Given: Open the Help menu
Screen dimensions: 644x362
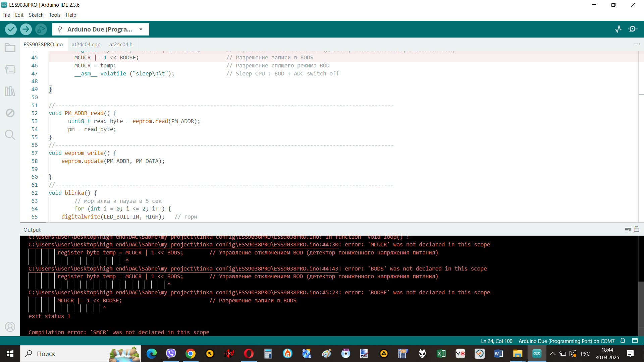Looking at the screenshot, I should click(x=71, y=15).
